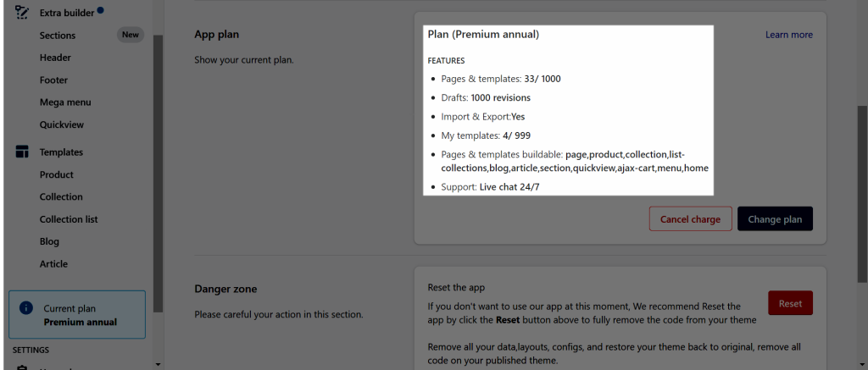Select the Collection template item

61,197
